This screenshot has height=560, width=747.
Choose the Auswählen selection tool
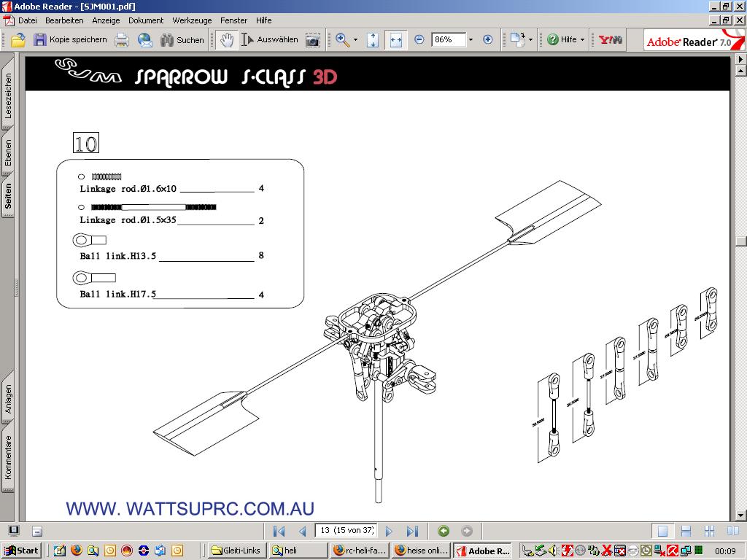pyautogui.click(x=270, y=40)
